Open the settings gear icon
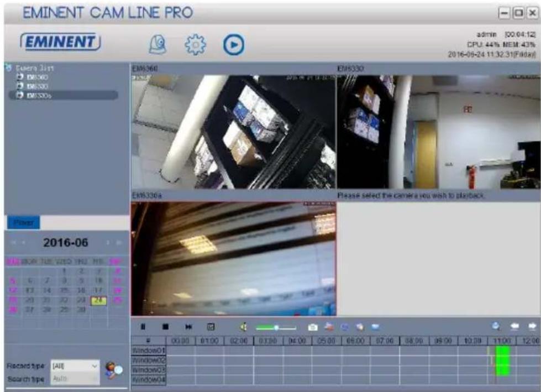The height and width of the screenshot is (392, 541). pyautogui.click(x=195, y=45)
